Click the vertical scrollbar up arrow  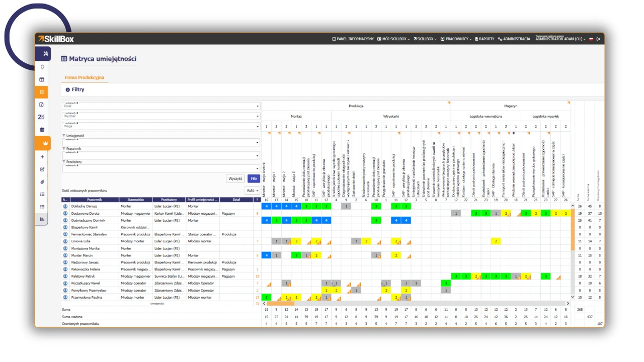pyautogui.click(x=573, y=206)
